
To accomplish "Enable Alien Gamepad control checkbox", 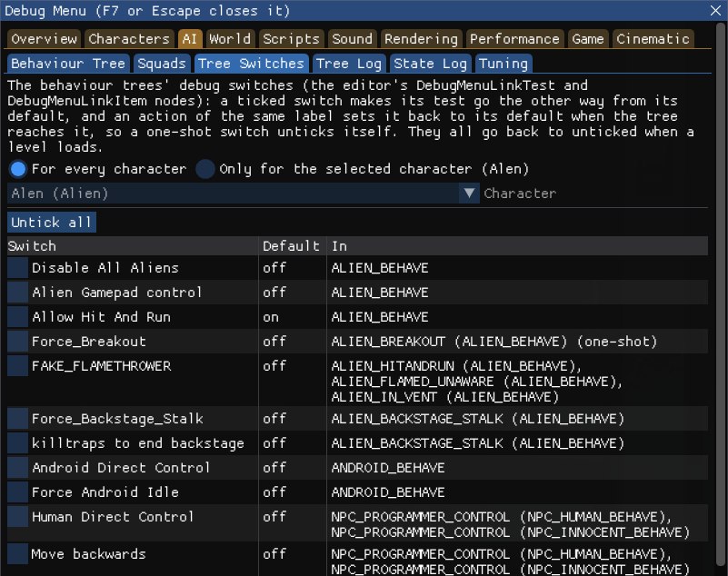I will 17,293.
